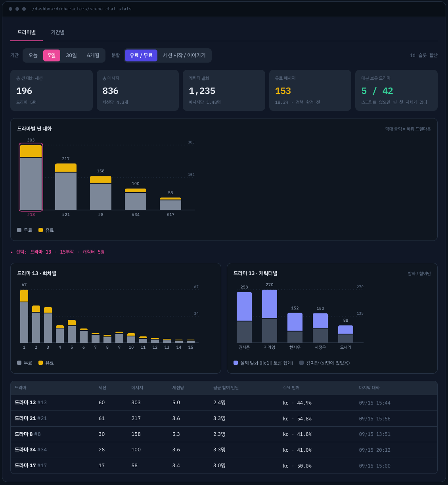Choose the 30일 period option
Image resolution: width=448 pixels, height=485 pixels.
pos(71,55)
